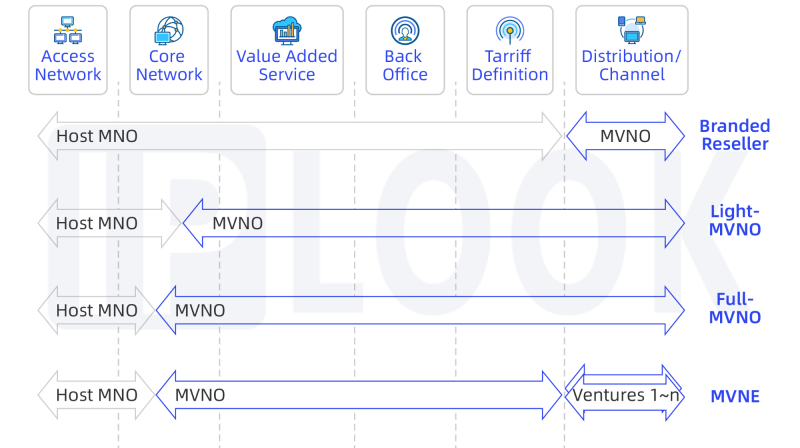Select the 'Tarriff Definition' label
Image resolution: width=800 pixels, height=448 pixels.
pyautogui.click(x=510, y=65)
